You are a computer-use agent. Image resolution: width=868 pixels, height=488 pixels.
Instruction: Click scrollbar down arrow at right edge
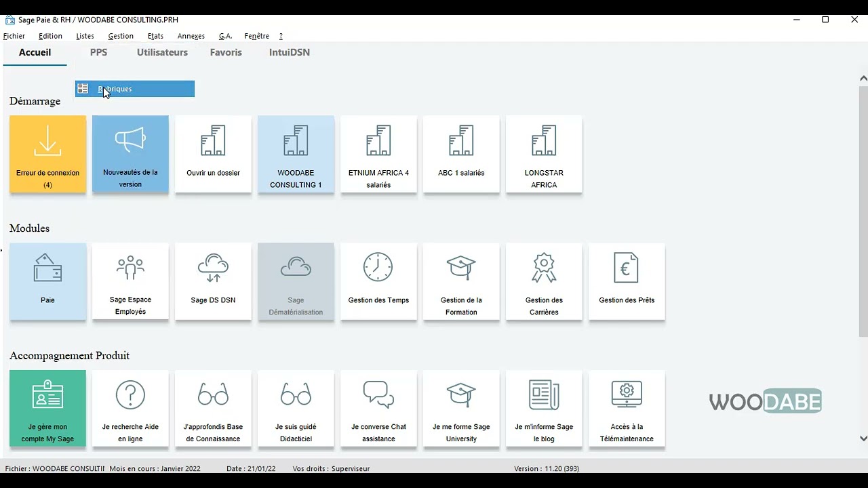pos(863,439)
